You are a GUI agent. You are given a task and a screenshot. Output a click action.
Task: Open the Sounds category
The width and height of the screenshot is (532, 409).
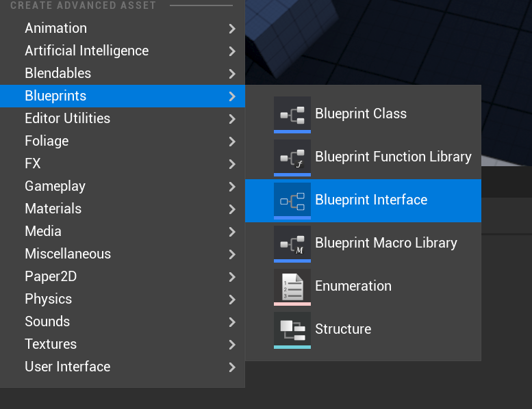tap(47, 321)
